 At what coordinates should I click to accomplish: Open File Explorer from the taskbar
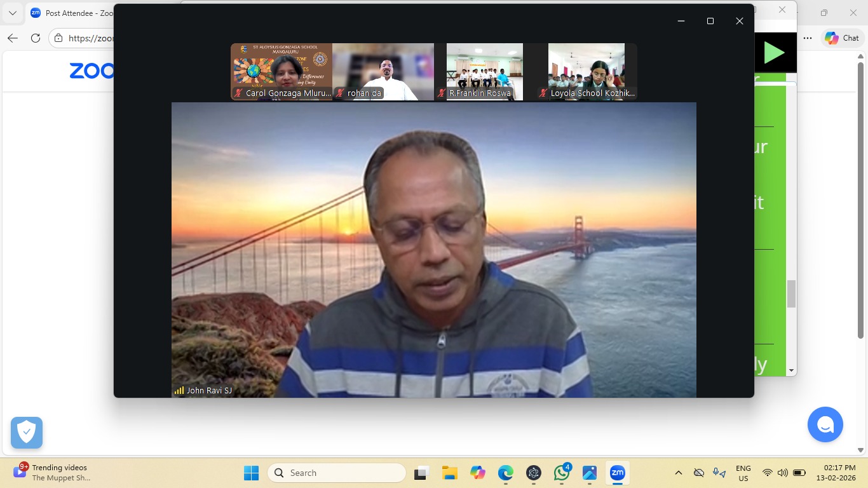point(450,473)
